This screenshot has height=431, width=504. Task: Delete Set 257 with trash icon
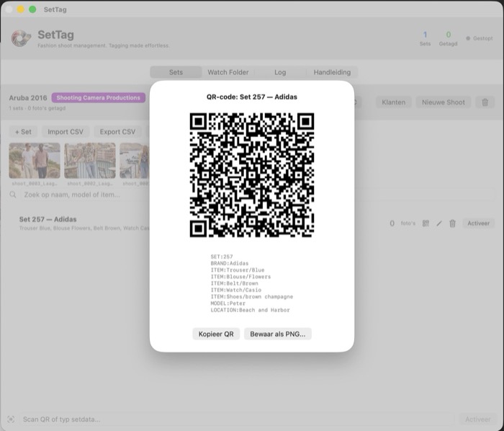pyautogui.click(x=453, y=223)
